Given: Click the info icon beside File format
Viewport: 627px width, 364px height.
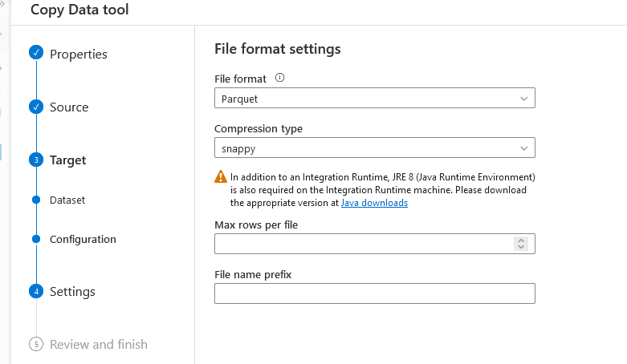Looking at the screenshot, I should pyautogui.click(x=280, y=79).
